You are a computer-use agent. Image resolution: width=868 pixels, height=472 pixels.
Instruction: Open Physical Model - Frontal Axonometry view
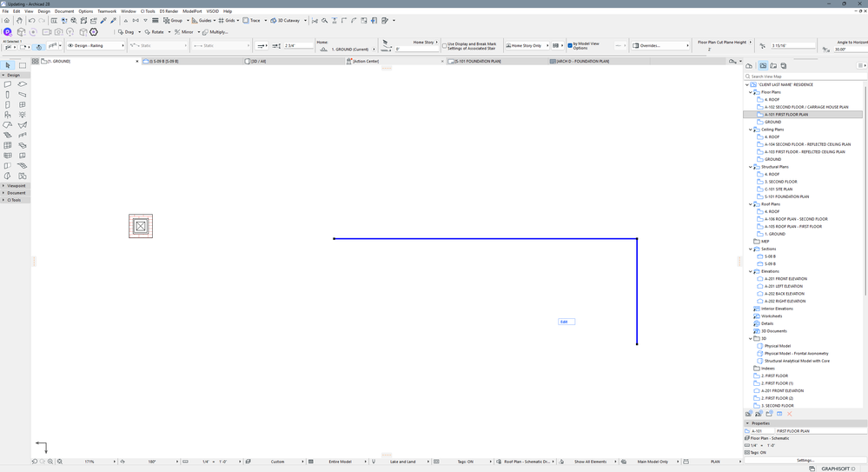pyautogui.click(x=796, y=354)
